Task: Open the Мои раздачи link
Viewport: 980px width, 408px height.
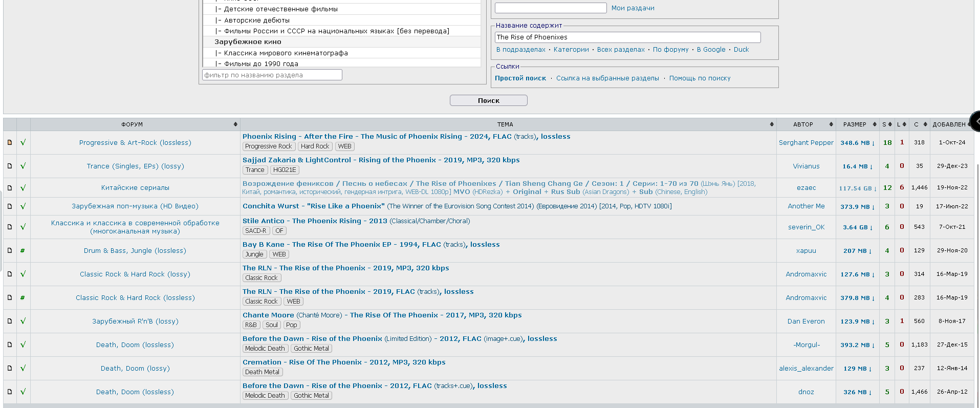Action: [633, 8]
